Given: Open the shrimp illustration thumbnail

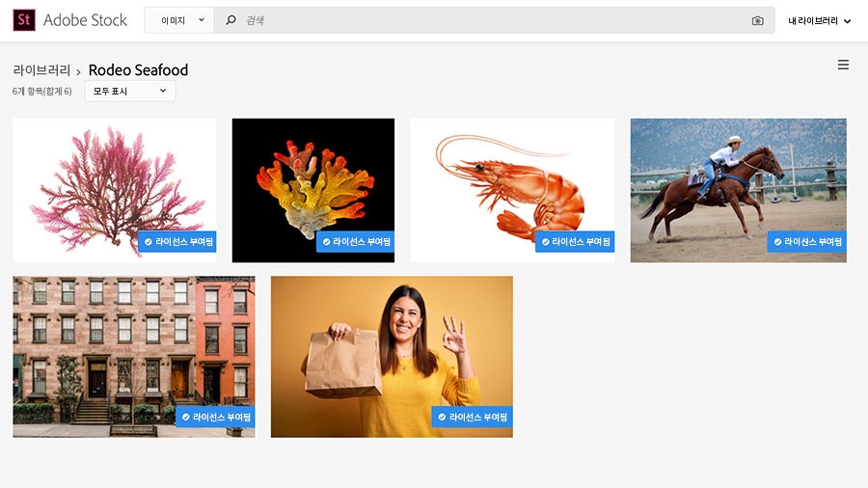Looking at the screenshot, I should pos(513,190).
